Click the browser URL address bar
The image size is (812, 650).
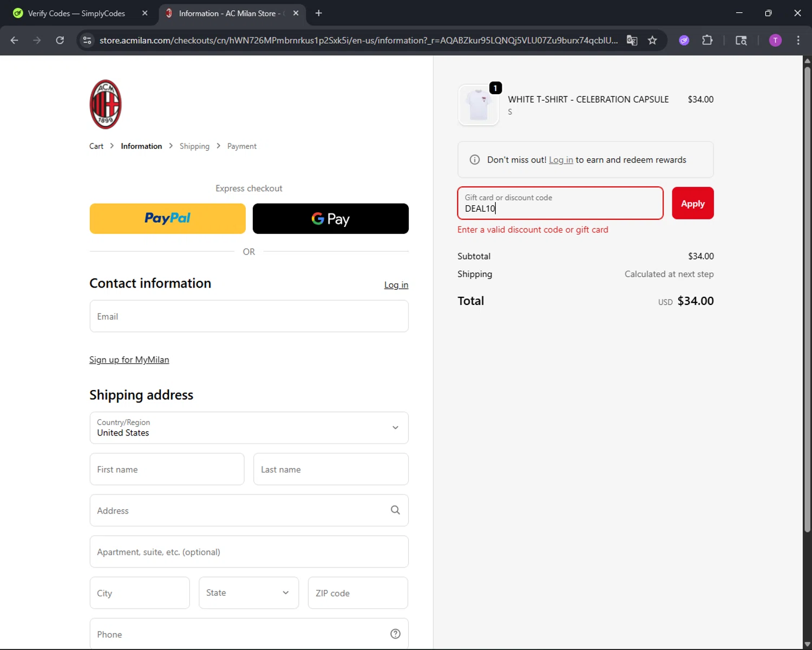(358, 40)
